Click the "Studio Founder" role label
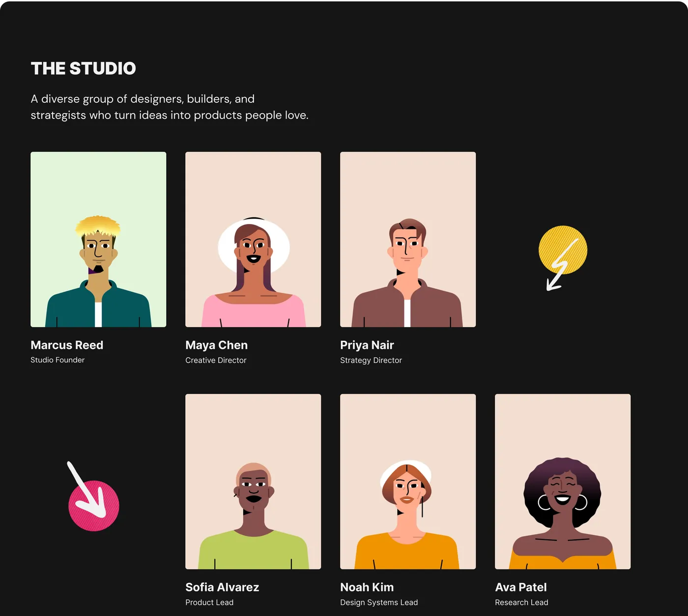The image size is (688, 616). (x=57, y=360)
